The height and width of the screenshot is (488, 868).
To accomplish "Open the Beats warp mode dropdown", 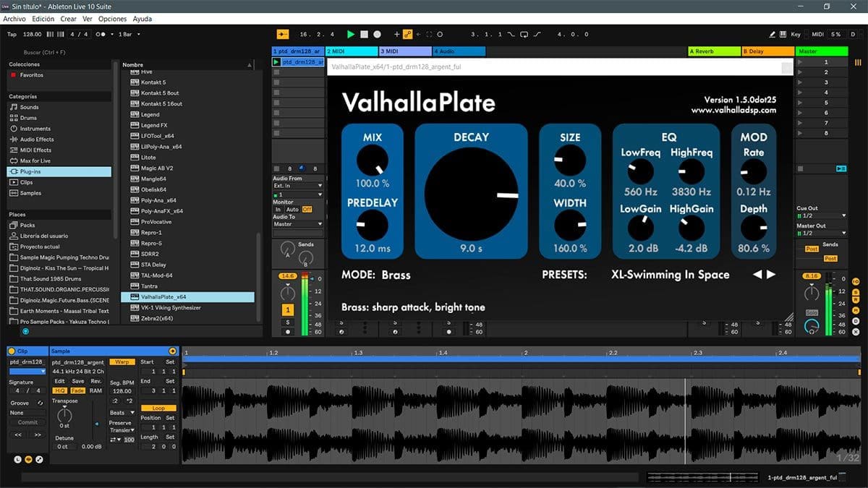I will 122,412.
